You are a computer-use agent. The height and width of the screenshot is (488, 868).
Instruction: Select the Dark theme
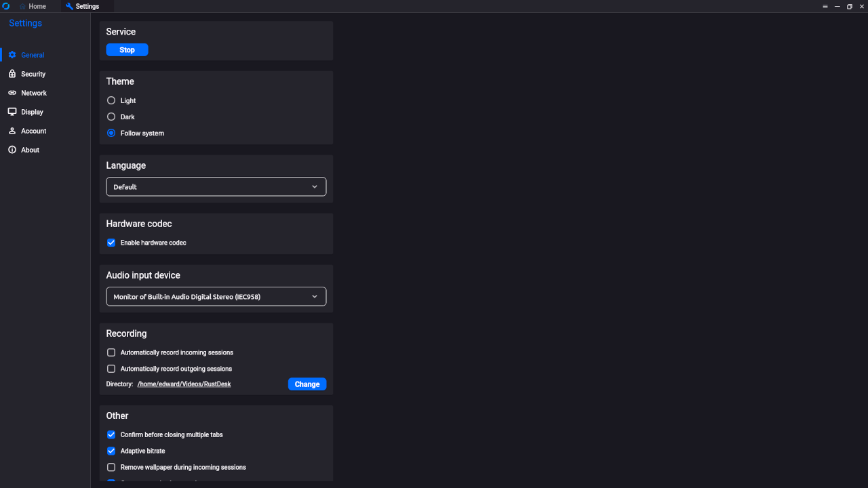pyautogui.click(x=121, y=117)
